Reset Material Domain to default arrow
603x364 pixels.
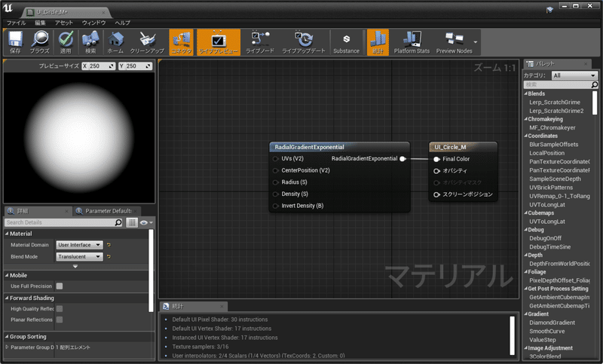tap(109, 245)
